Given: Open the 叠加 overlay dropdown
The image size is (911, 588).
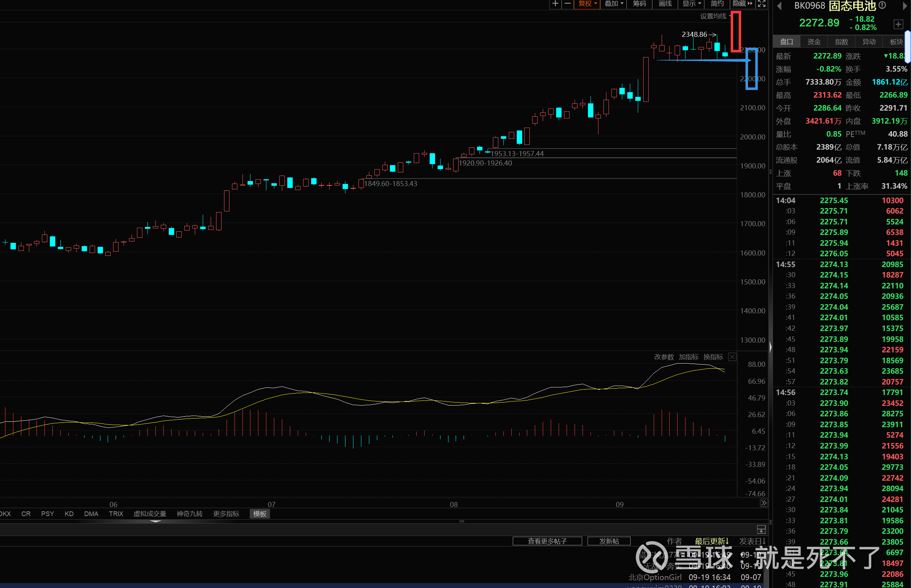Looking at the screenshot, I should coord(614,4).
